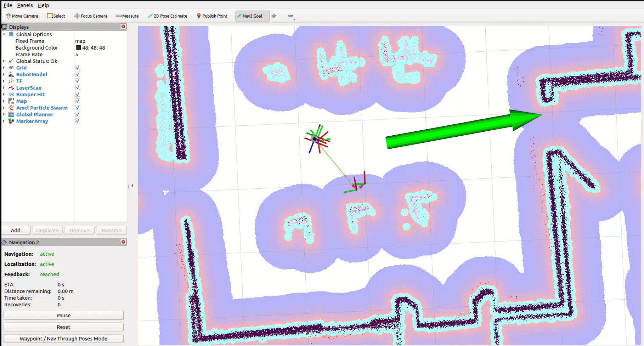
Task: Expand the Global Options tree item
Action: [4, 34]
